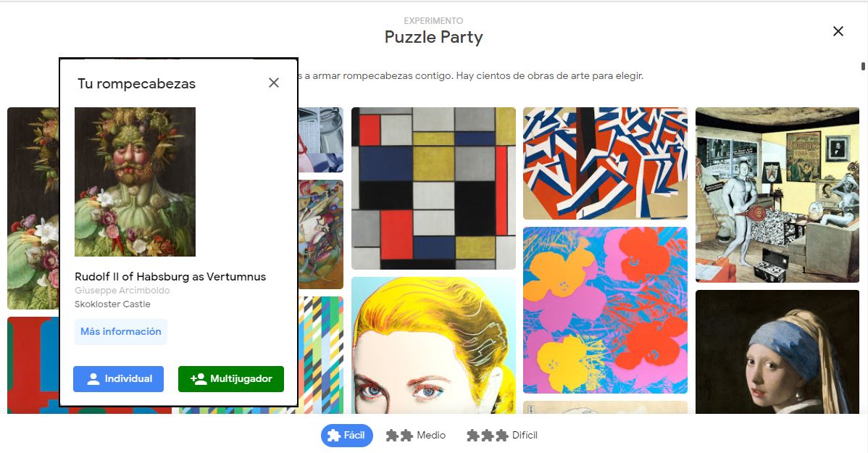Select the Fácil difficulty option
868x453 pixels.
point(346,436)
